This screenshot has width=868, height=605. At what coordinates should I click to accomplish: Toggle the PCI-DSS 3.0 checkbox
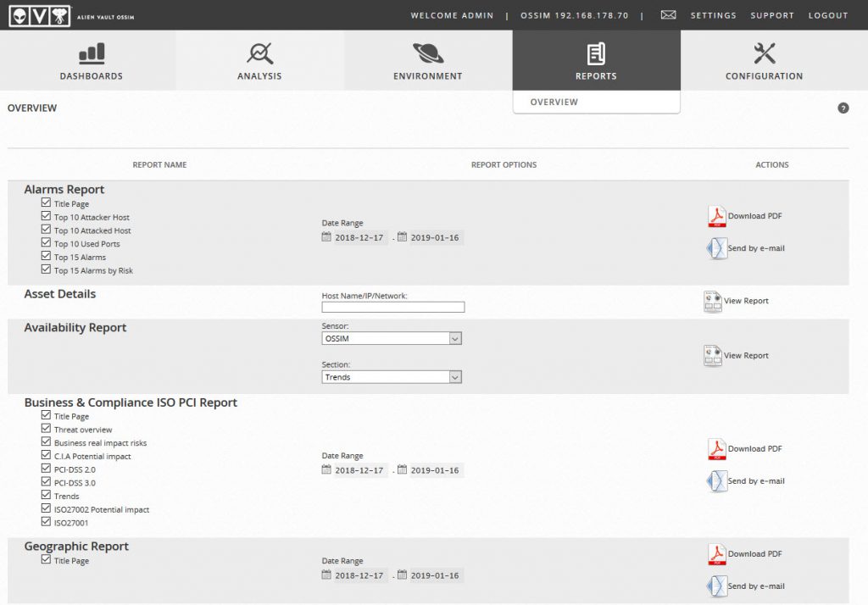[46, 482]
